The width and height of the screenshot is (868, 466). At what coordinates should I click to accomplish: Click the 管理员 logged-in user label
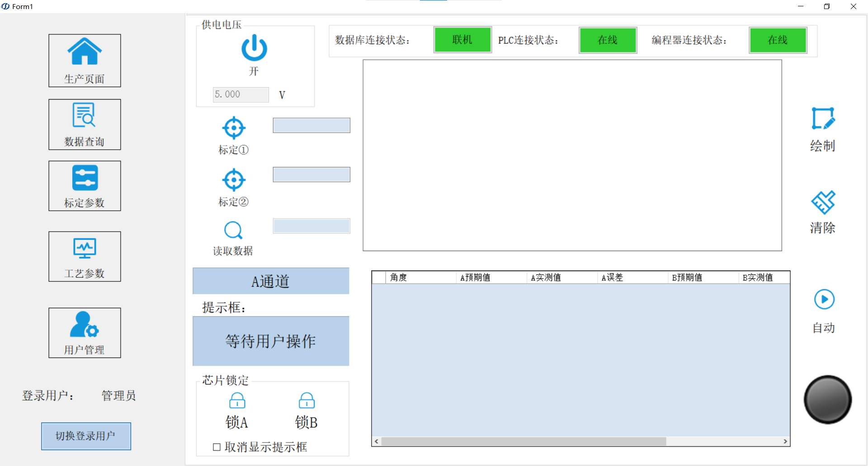118,395
